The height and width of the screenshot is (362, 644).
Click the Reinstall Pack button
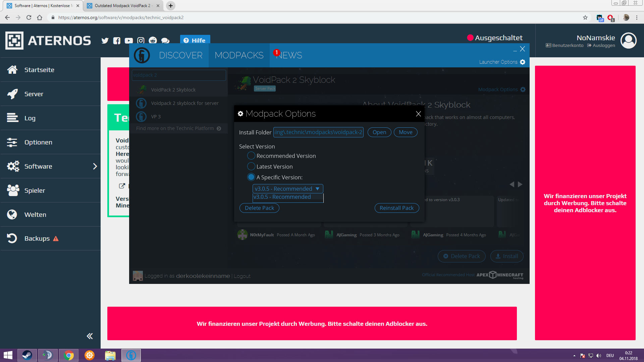tap(396, 208)
